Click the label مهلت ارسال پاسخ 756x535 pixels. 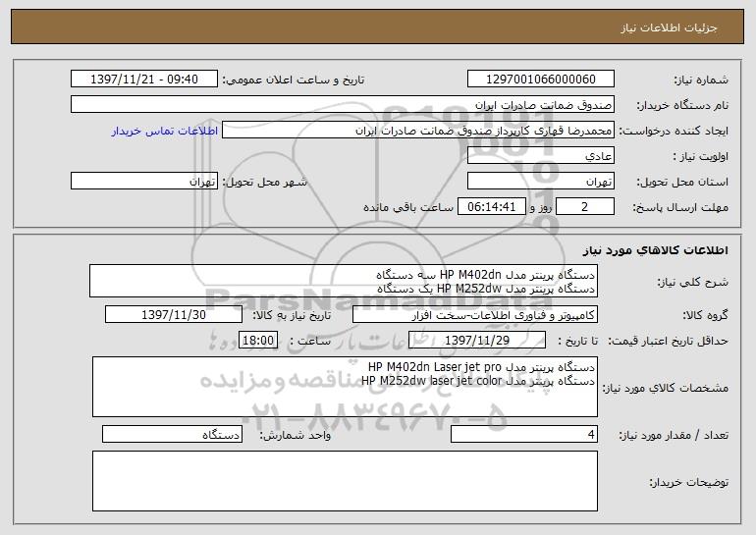tap(679, 208)
